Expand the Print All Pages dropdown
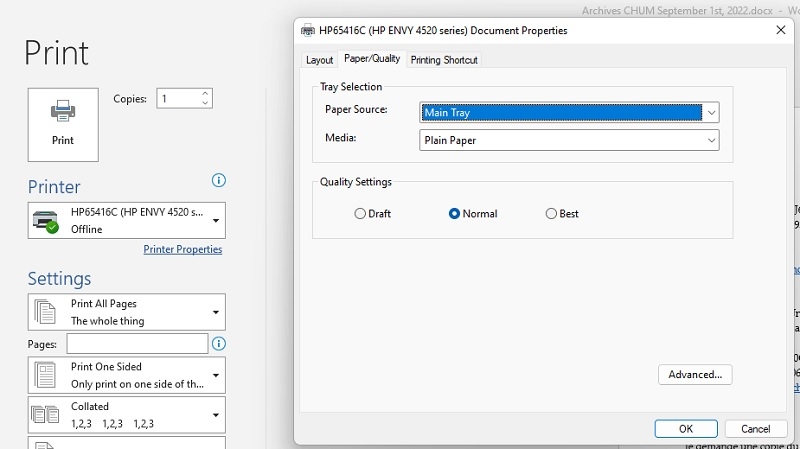The image size is (800, 449). coord(127,312)
